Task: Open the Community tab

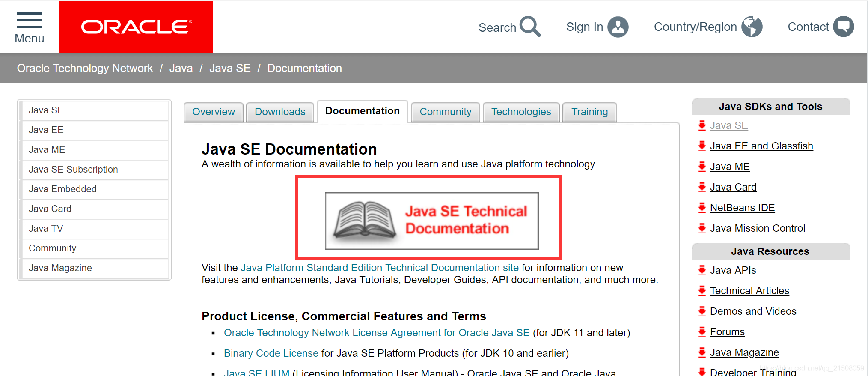Action: [x=446, y=112]
